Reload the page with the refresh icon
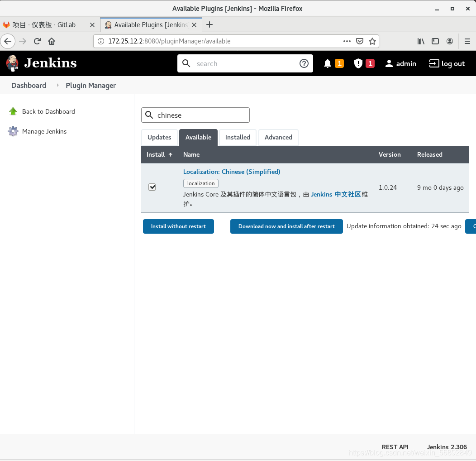Viewport: 476px width, 461px height. click(x=38, y=41)
